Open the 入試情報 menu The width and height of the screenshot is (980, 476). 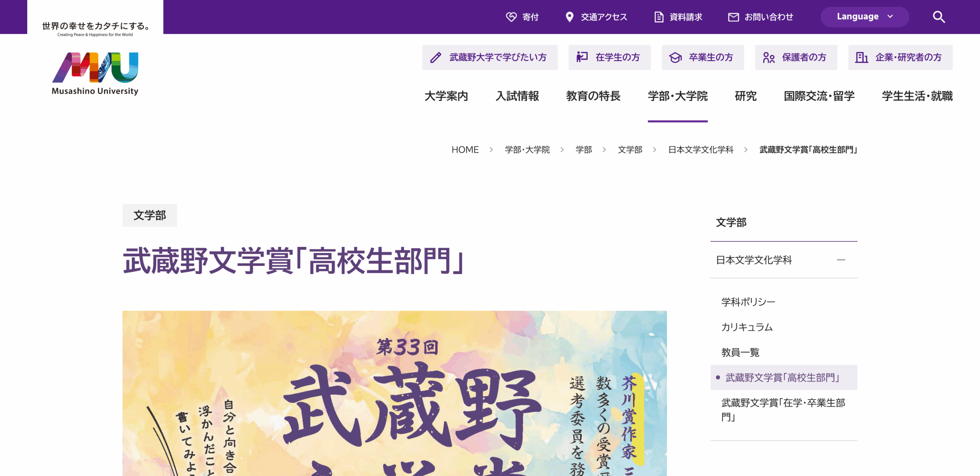[517, 96]
